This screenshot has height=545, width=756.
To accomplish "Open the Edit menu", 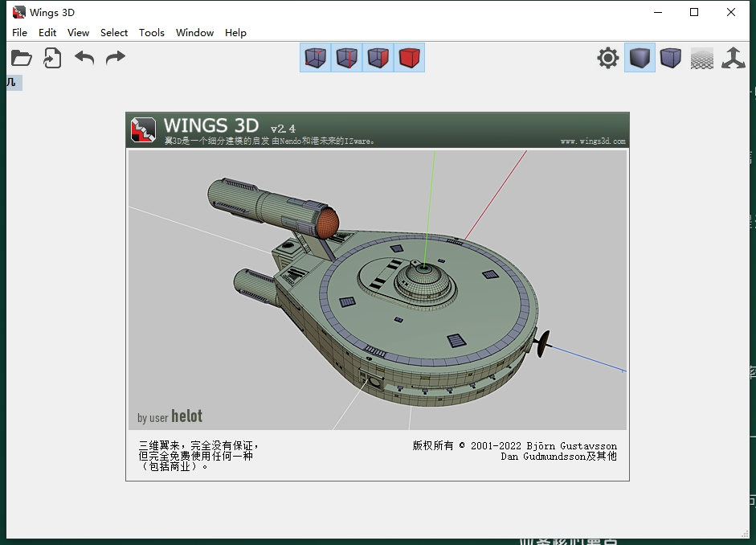I will [x=47, y=32].
